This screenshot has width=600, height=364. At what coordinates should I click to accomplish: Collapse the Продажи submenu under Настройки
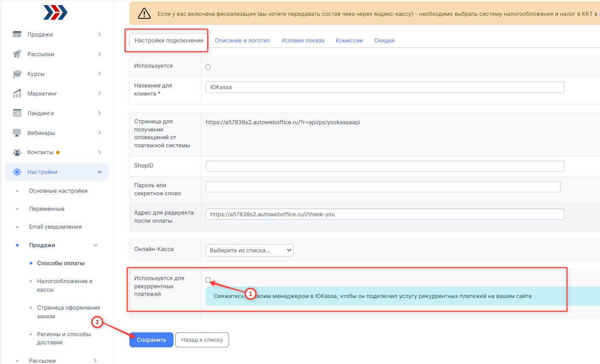click(95, 245)
